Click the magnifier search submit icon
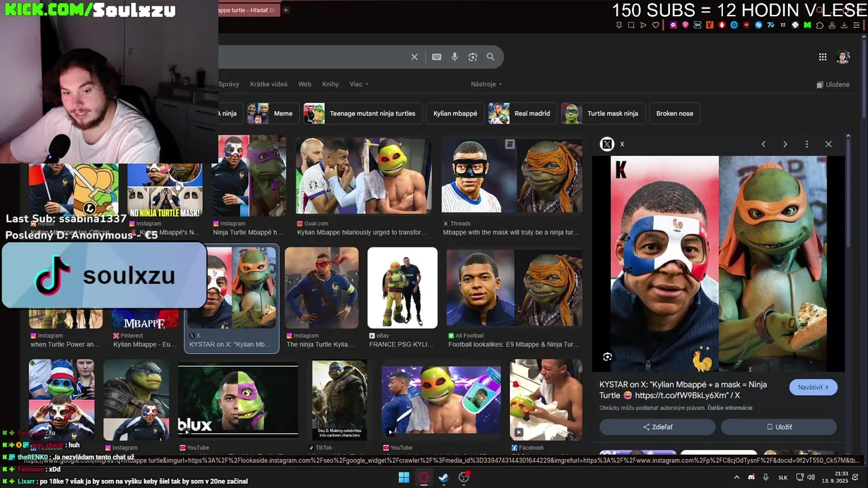868x488 pixels. pyautogui.click(x=490, y=57)
